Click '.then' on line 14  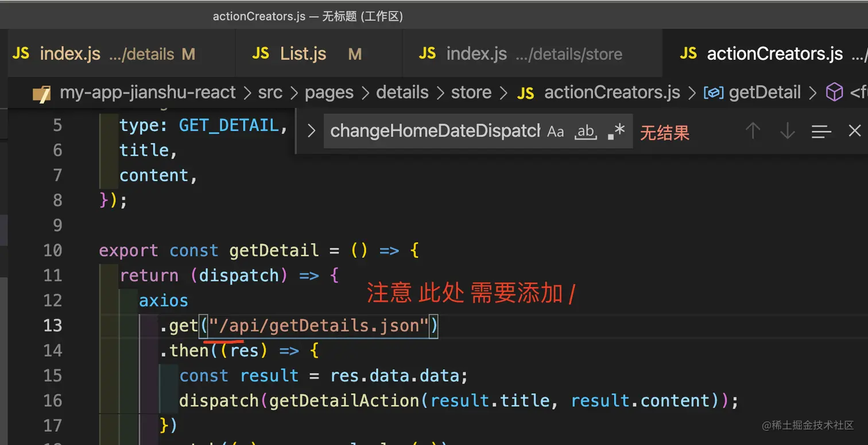(x=184, y=350)
